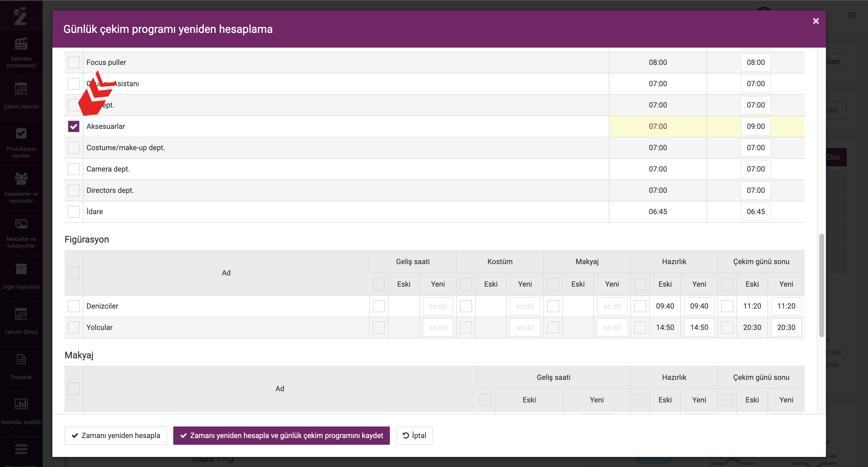868x467 pixels.
Task: Click recalculate and save daily schedule button
Action: (281, 435)
